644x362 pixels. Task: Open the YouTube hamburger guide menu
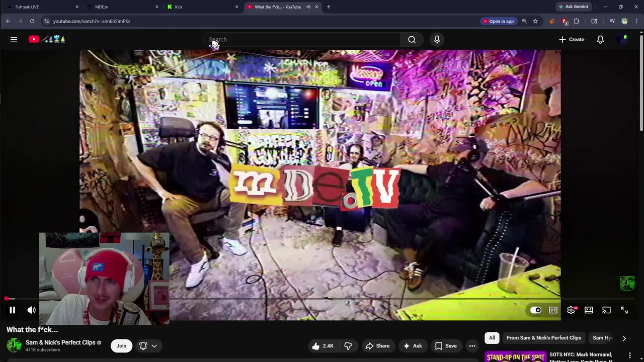[14, 39]
